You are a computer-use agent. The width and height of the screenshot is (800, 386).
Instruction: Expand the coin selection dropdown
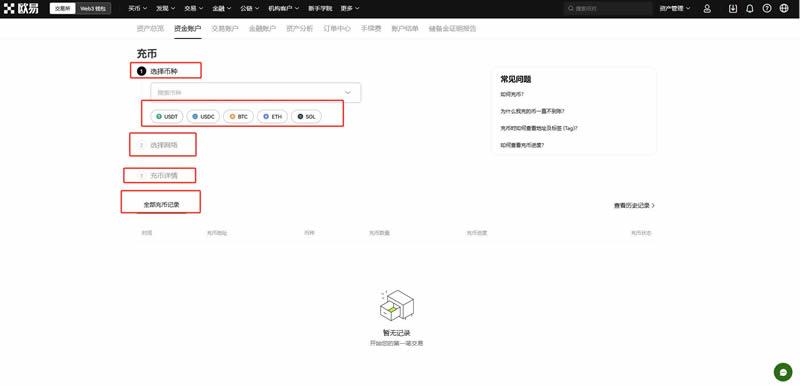click(x=256, y=93)
